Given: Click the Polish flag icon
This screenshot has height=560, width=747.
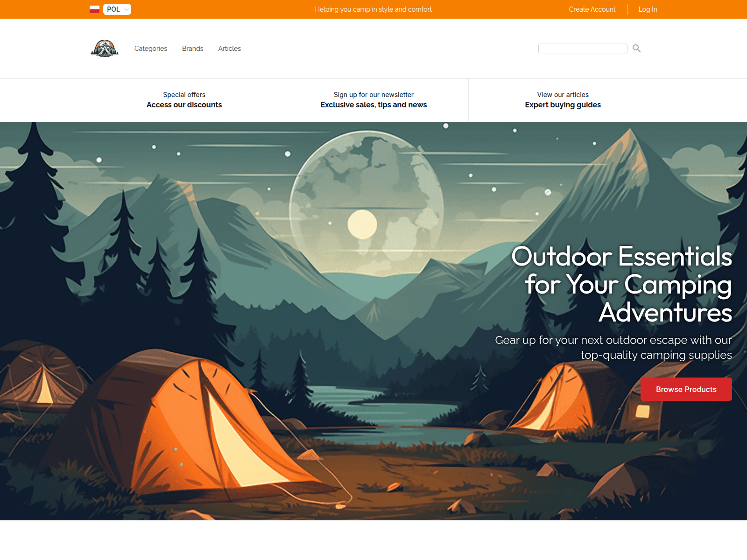Looking at the screenshot, I should pyautogui.click(x=94, y=8).
